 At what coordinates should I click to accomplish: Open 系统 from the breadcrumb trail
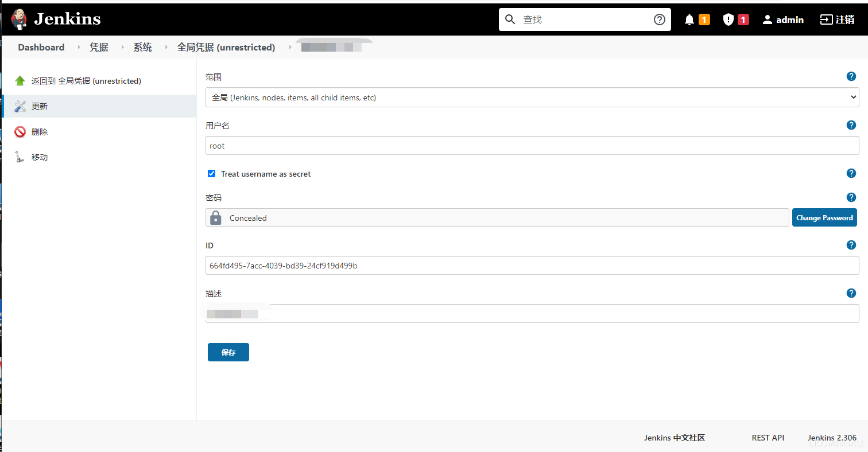click(142, 47)
